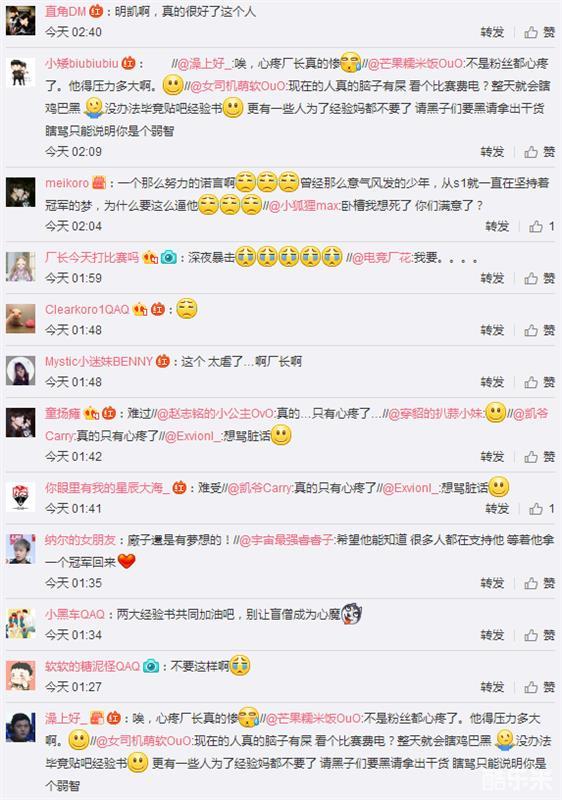Open the @宇宙最强睿睿子 mention link
This screenshot has width=562, height=800.
287,540
